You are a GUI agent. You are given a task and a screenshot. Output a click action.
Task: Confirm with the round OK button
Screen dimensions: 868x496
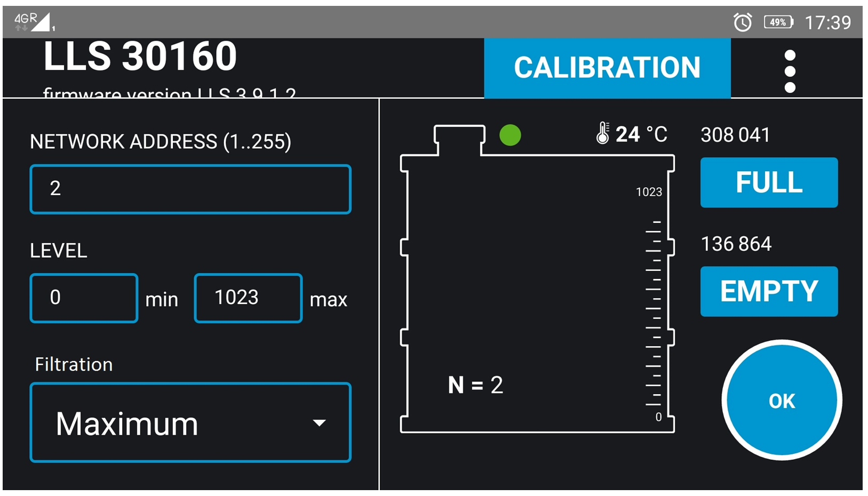pyautogui.click(x=782, y=401)
